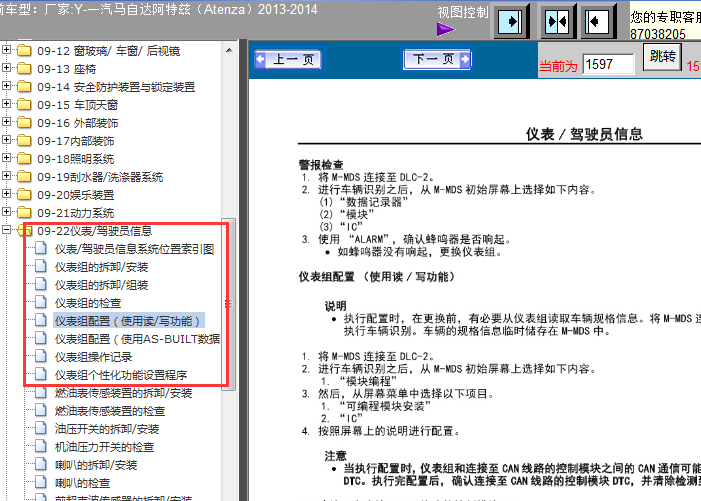
Task: Click folder icon of 09-13 座椅
Action: [24, 68]
